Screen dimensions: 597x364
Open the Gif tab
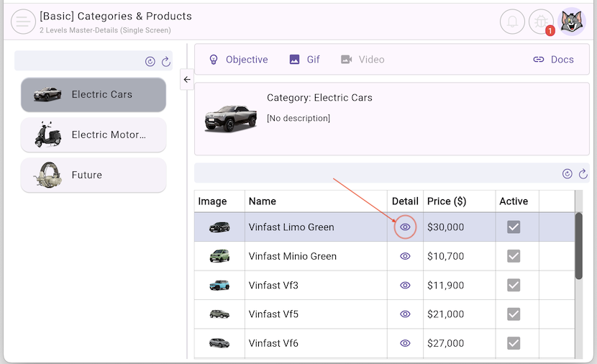[304, 60]
